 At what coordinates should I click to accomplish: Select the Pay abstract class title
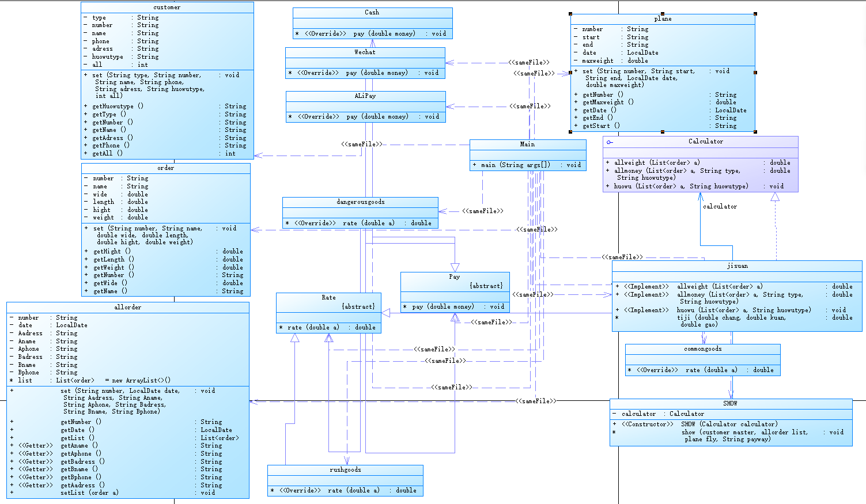coord(455,276)
